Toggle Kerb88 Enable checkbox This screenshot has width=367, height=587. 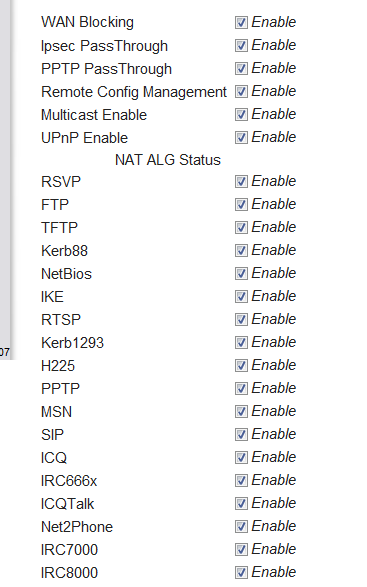pos(241,250)
